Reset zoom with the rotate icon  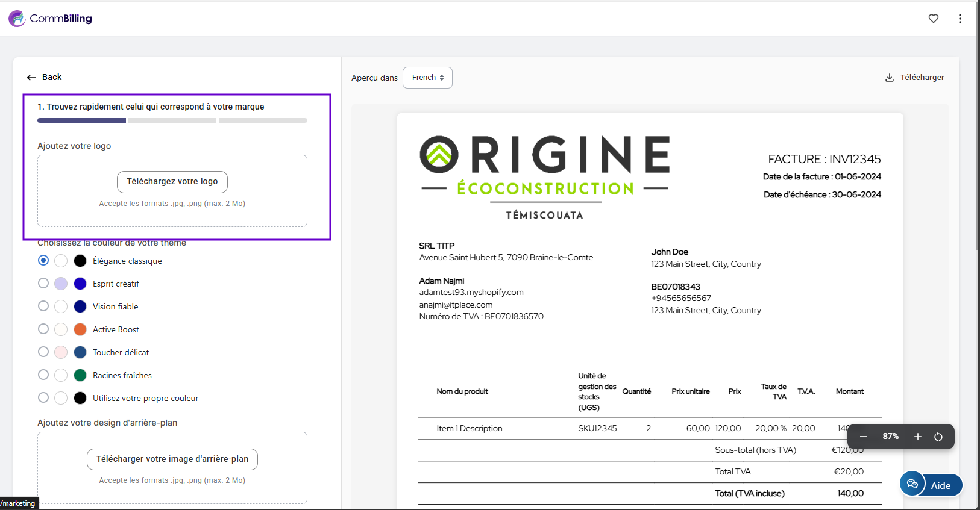pyautogui.click(x=938, y=437)
